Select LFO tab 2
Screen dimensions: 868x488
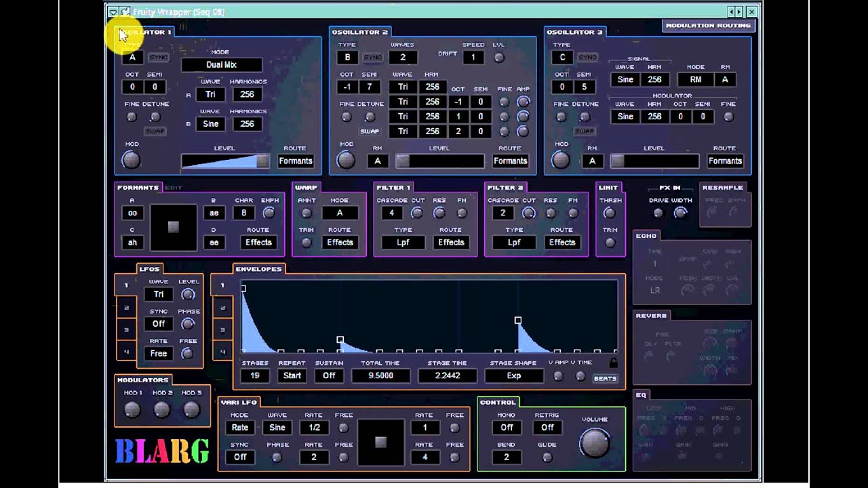(126, 308)
